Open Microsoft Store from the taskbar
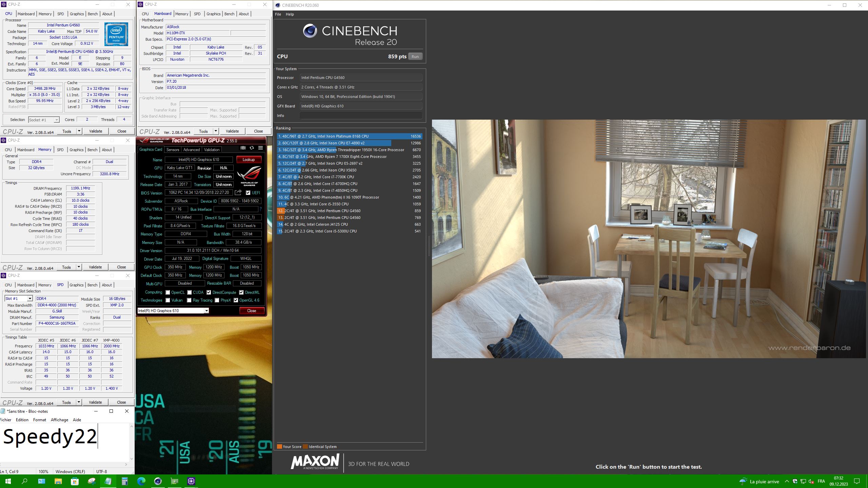868x488 pixels. point(75,481)
